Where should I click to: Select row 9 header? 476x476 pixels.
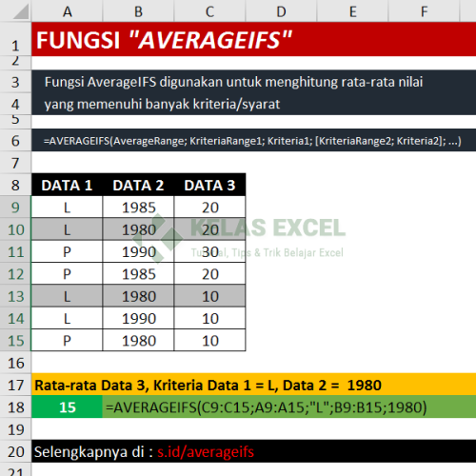click(15, 207)
